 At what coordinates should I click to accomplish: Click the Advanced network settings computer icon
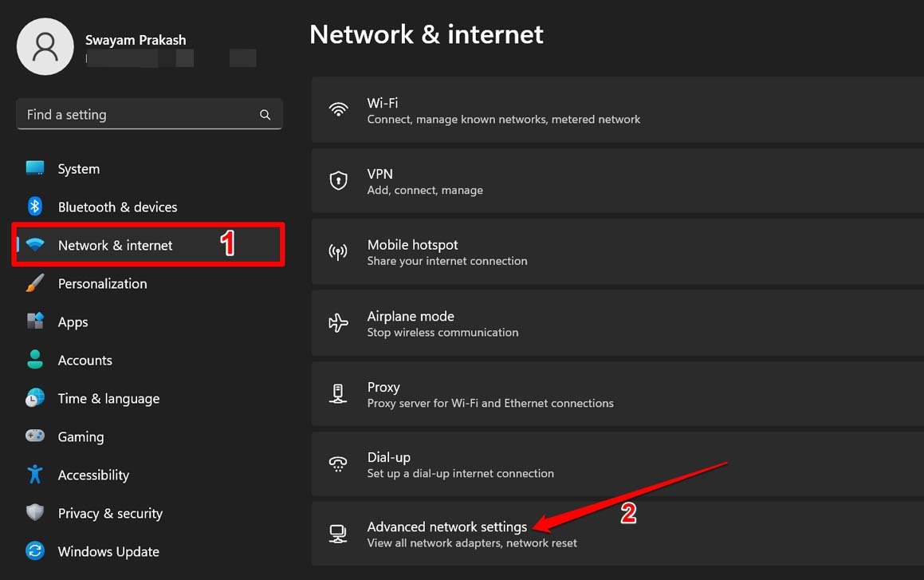pos(338,534)
